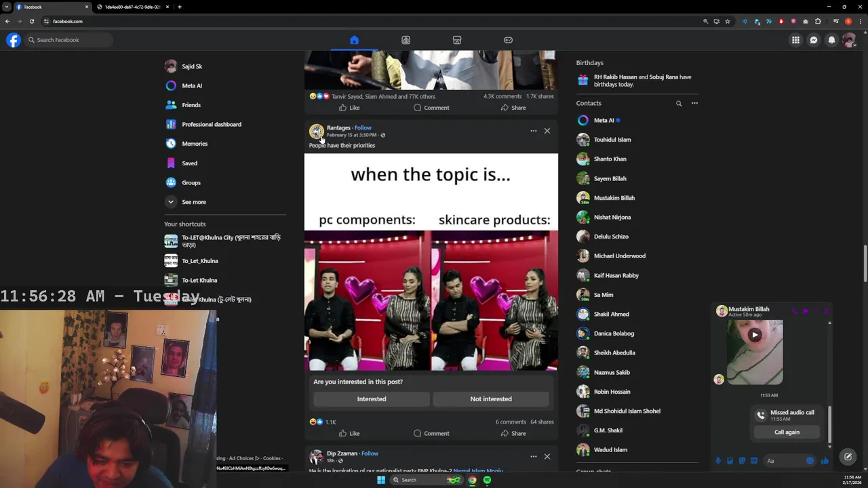Screen dimensions: 868x488
Task: Open the Gaming tab icon
Action: [x=508, y=40]
